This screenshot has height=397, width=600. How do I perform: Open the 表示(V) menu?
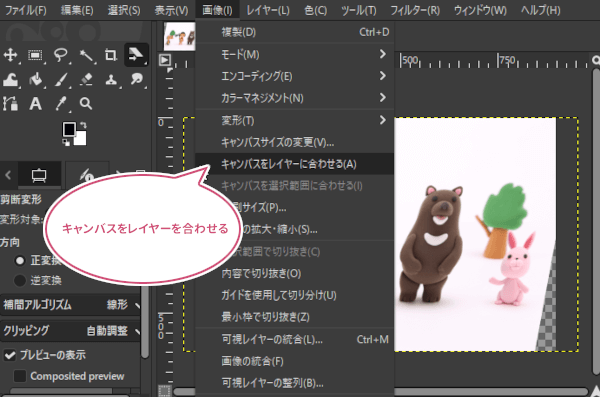(171, 10)
